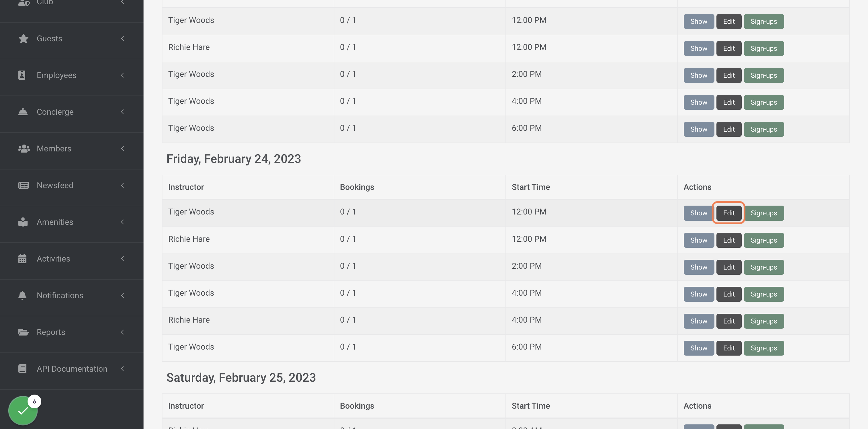Image resolution: width=868 pixels, height=429 pixels.
Task: Open Sign-ups for Friday's Tiger Woods 6:00 PM
Action: pos(764,348)
